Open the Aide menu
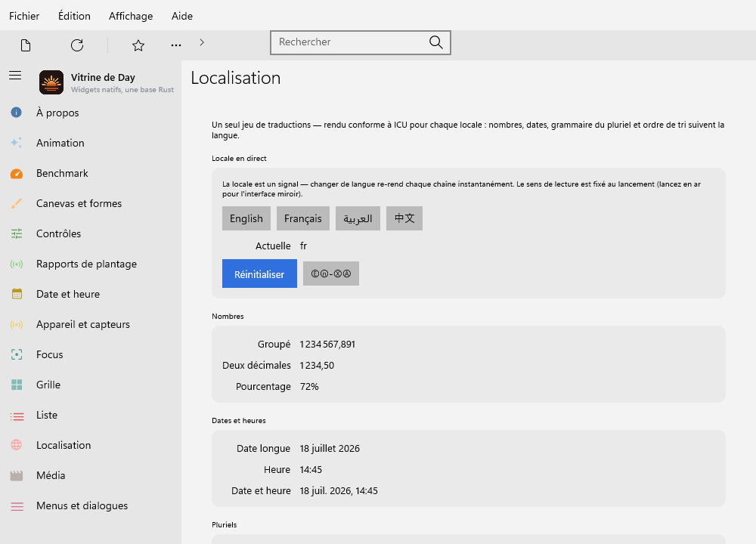Image resolution: width=756 pixels, height=544 pixels. (182, 16)
